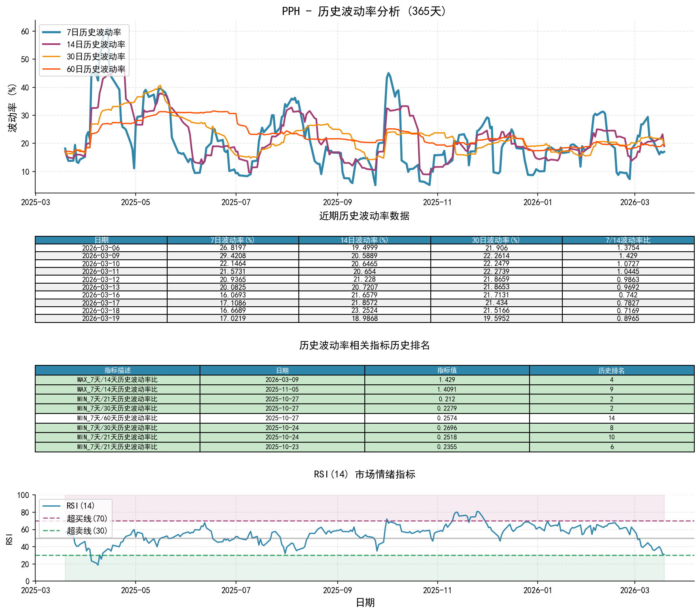This screenshot has width=700, height=613.
Task: Click the 29.4208 volatility value cell
Action: coord(233,256)
